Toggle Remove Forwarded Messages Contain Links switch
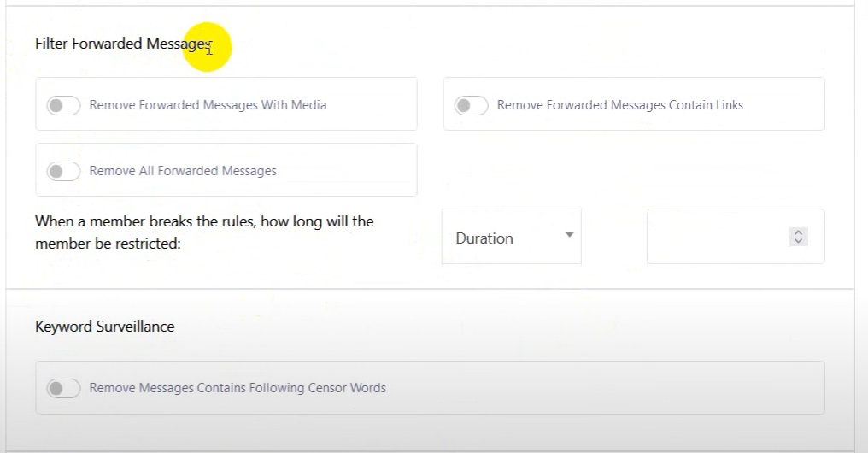868x453 pixels. pyautogui.click(x=471, y=105)
